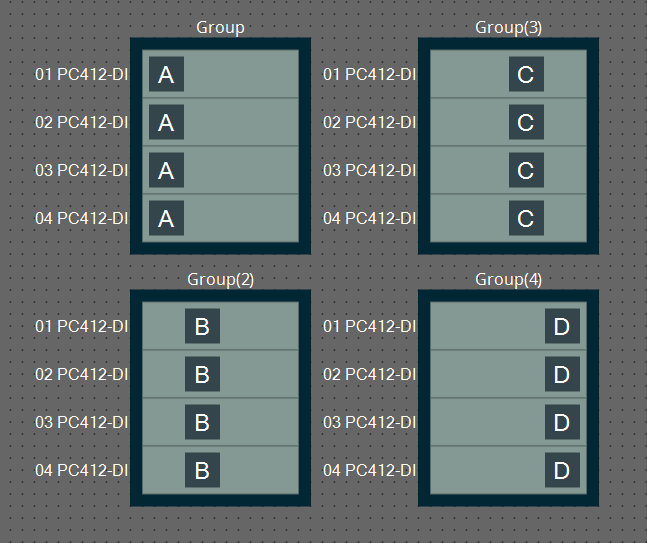Select channel A block of 03 PC412-DI in Group
Screen dimensions: 647x543
tap(166, 170)
